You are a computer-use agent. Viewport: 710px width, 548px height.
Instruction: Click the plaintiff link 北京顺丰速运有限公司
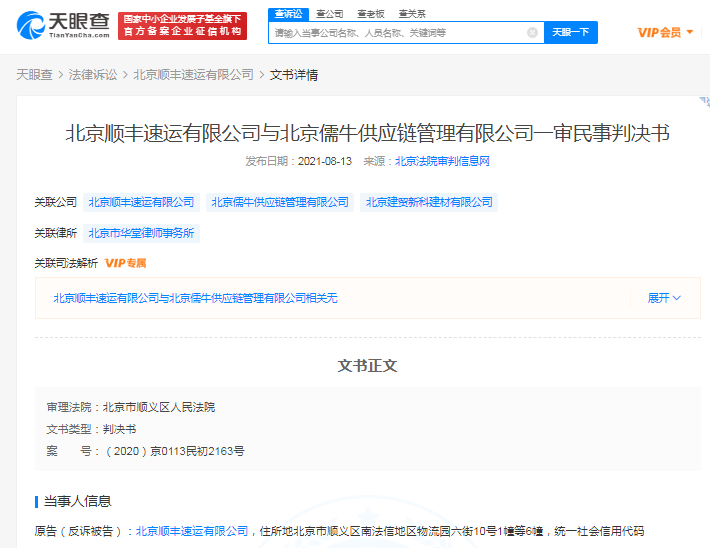pyautogui.click(x=192, y=531)
